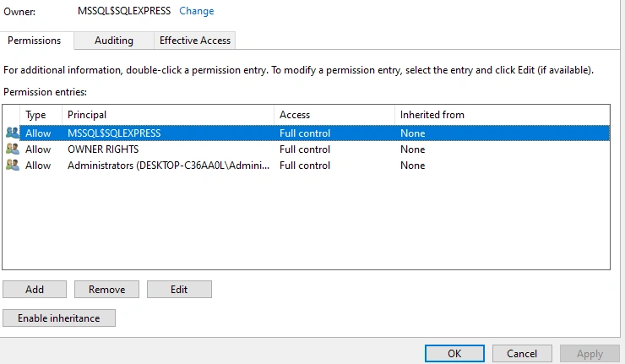Select the MSSQL$SQLEXPRESS permission entry
Image resolution: width=625 pixels, height=364 pixels.
(306, 133)
